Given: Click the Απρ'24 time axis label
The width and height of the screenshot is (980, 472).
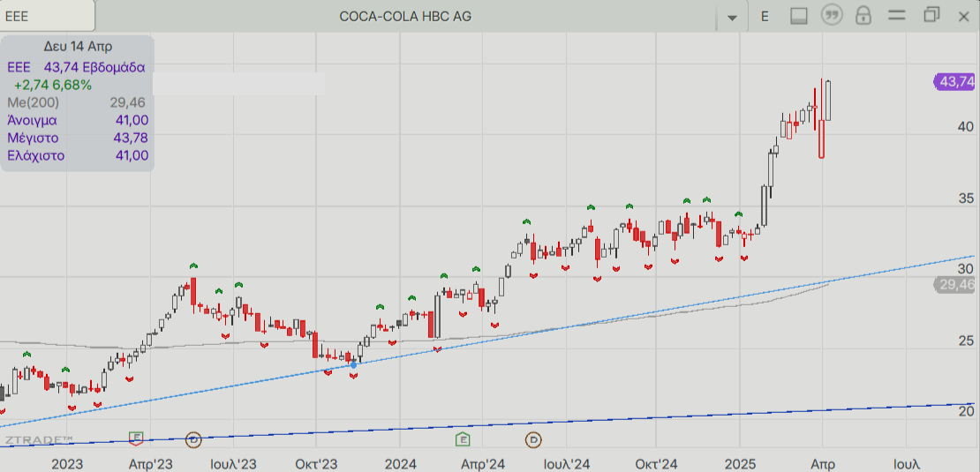Looking at the screenshot, I should pos(483,465).
